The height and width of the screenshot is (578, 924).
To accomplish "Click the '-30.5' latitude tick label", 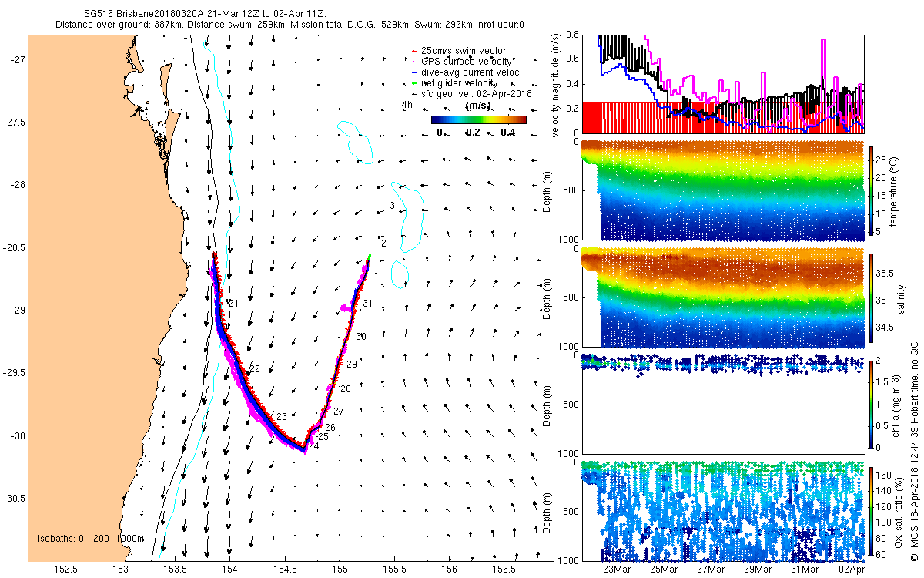I will (13, 498).
